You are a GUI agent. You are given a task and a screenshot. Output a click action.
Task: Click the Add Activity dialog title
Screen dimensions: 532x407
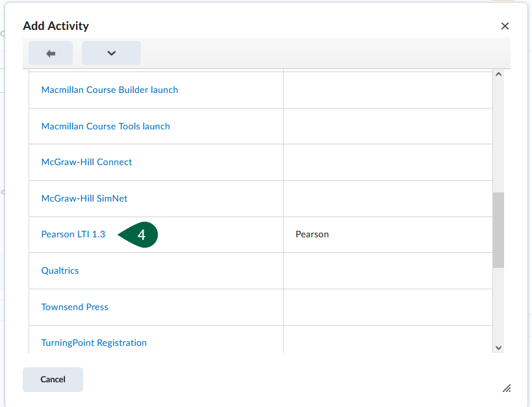(56, 26)
